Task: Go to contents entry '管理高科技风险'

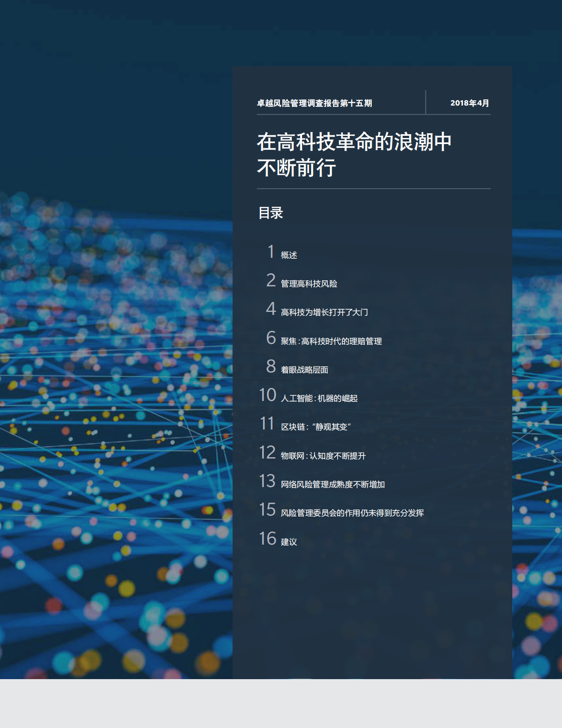Action: click(x=309, y=284)
